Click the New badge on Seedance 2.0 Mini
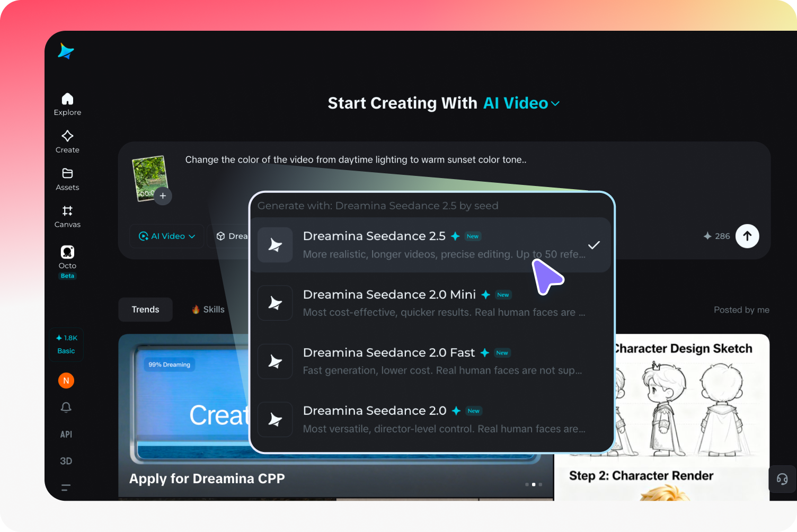 (503, 295)
